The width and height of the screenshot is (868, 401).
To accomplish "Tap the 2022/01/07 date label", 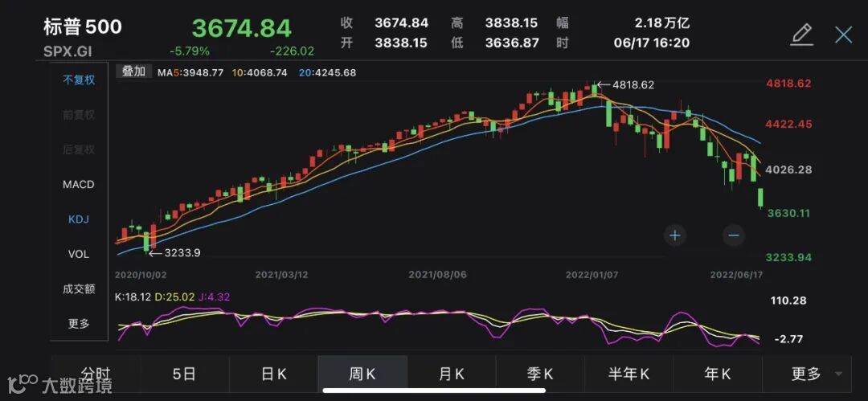I will coord(593,275).
